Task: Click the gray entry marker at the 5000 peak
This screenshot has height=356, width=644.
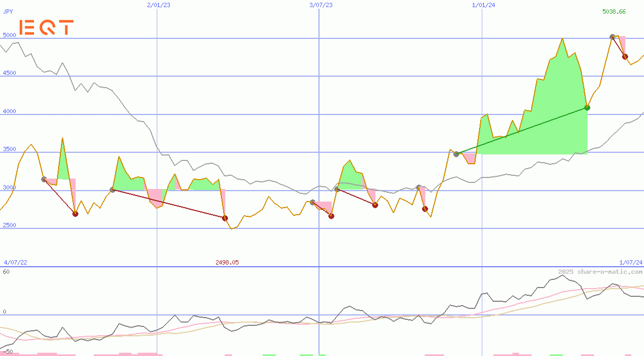Action: click(612, 37)
